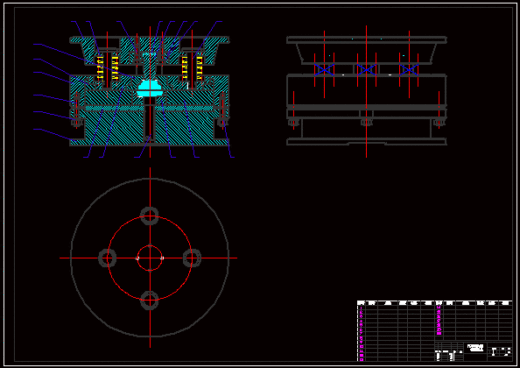Select the leftmost yellow spring in section view

pos(100,68)
